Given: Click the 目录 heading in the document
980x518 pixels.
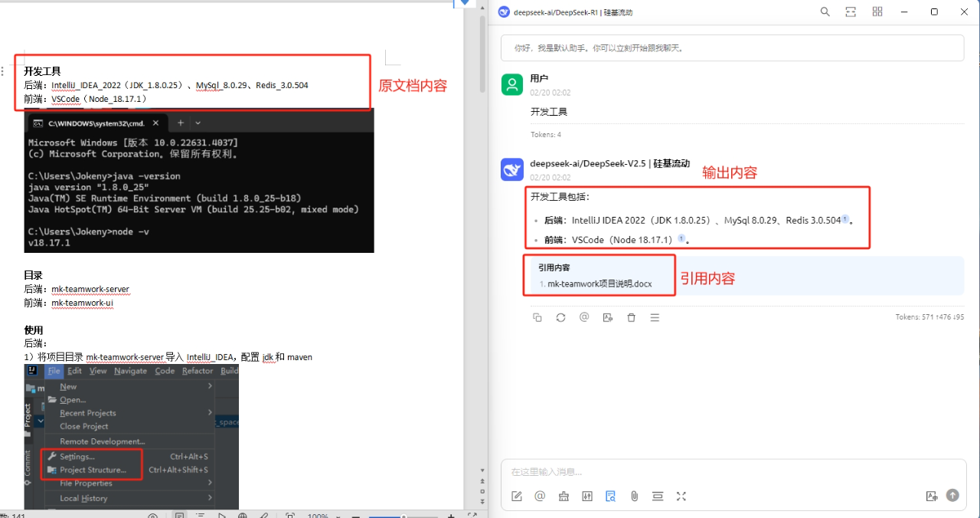Looking at the screenshot, I should pyautogui.click(x=33, y=275).
